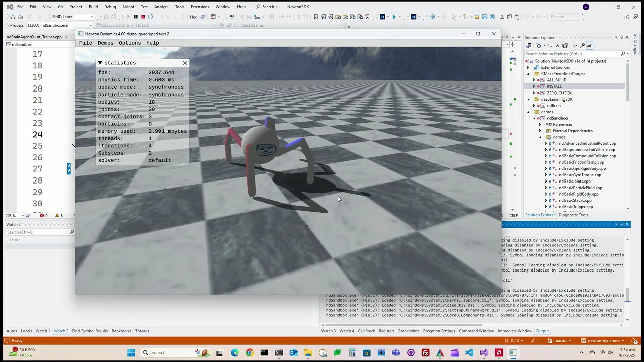Select ndBasicStacks.cpp file
The width and height of the screenshot is (644, 362).
[x=575, y=200]
